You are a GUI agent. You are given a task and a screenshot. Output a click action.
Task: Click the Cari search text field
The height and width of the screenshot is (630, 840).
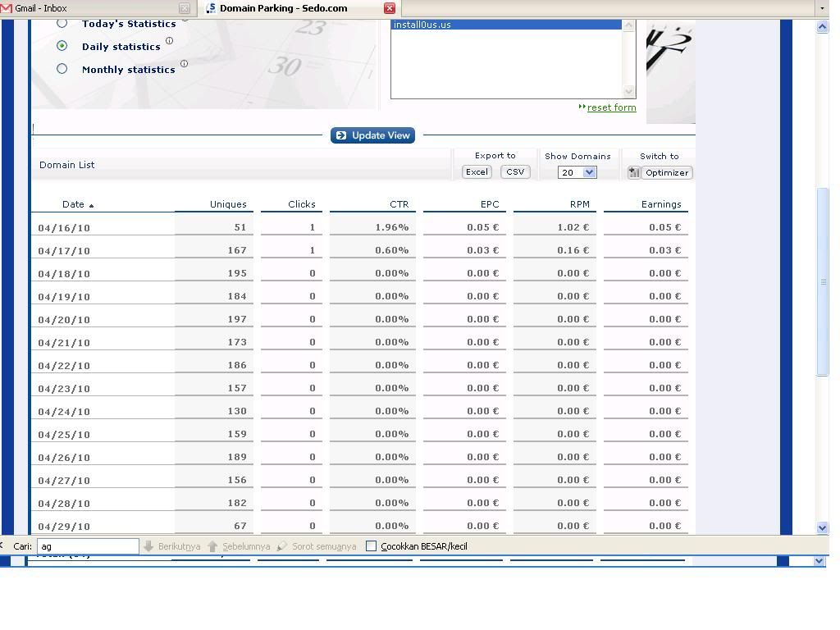(88, 546)
